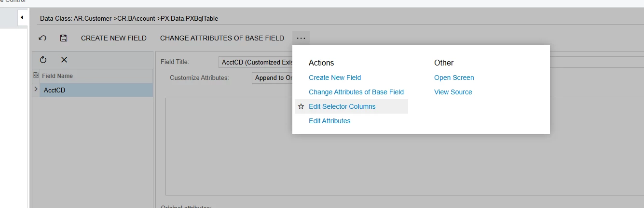Click the undo icon in the toolbar
This screenshot has height=208, width=644.
[x=42, y=38]
